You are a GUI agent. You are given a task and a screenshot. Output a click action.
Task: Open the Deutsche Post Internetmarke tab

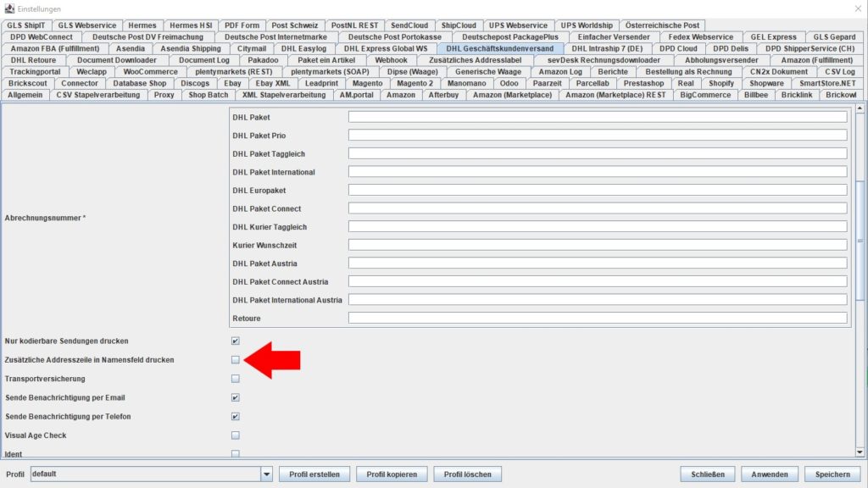pos(275,37)
